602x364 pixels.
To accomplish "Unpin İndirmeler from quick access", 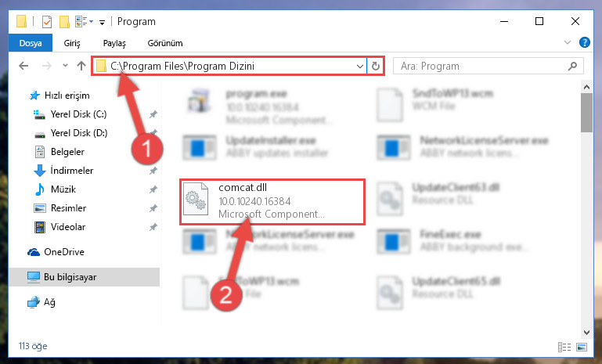I will [x=153, y=171].
